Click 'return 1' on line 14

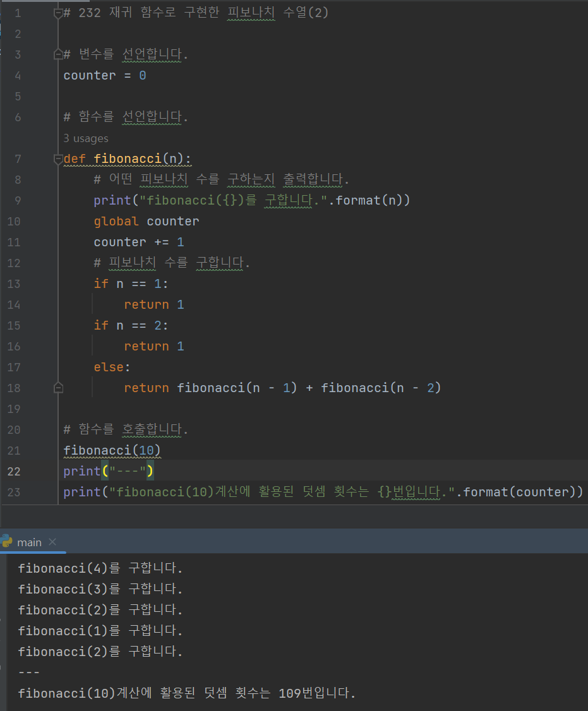click(154, 305)
